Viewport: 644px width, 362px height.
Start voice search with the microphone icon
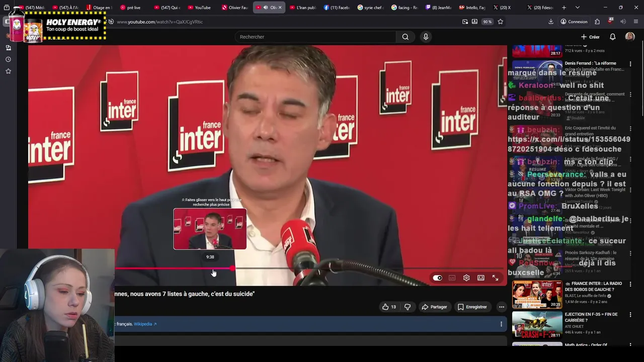[x=426, y=37]
